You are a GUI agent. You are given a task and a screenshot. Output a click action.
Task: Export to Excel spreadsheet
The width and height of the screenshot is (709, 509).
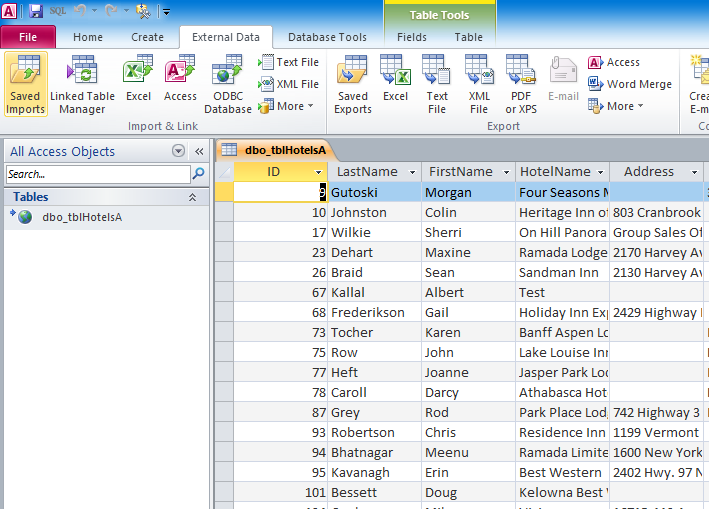tap(395, 79)
